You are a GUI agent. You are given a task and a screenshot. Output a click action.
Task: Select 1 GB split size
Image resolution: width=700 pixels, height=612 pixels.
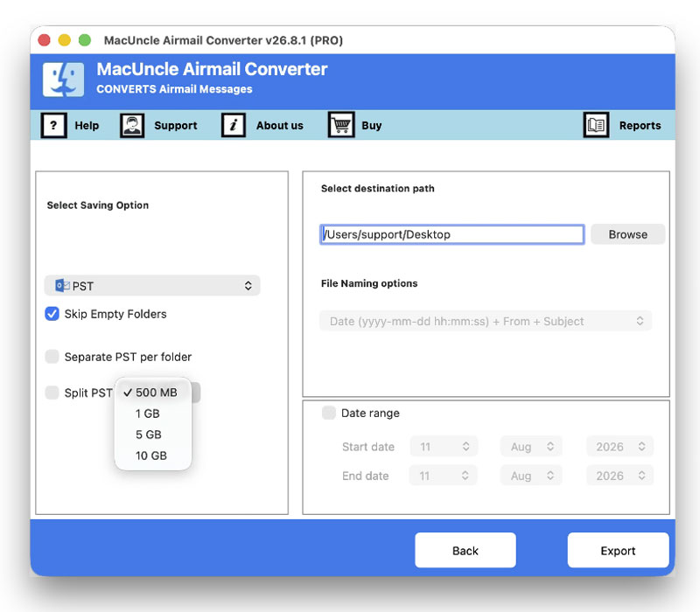coord(152,414)
